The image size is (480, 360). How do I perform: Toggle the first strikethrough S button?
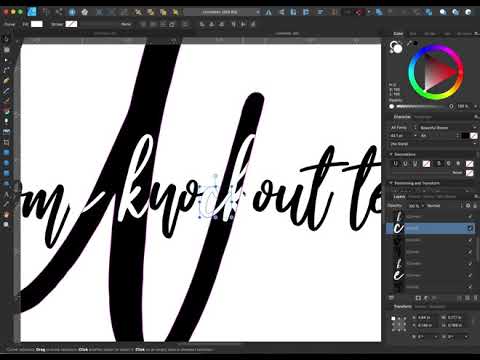pyautogui.click(x=439, y=163)
